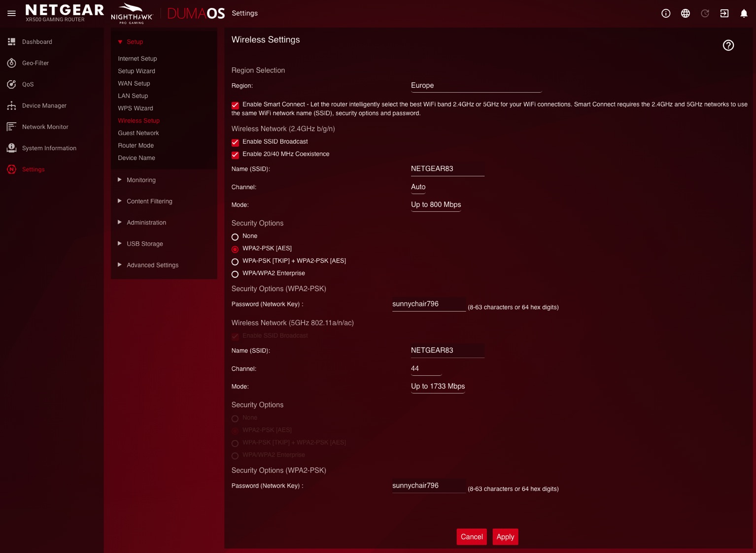Click the DumaOS logo
This screenshot has width=756, height=553.
pyautogui.click(x=196, y=13)
